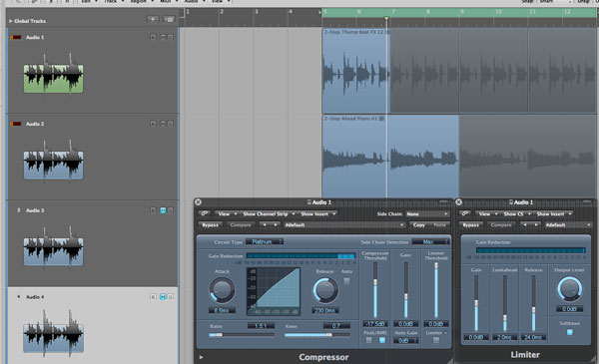Click the Audio 2 track waveform icon
Image resolution: width=599 pixels, height=364 pixels.
tap(53, 162)
